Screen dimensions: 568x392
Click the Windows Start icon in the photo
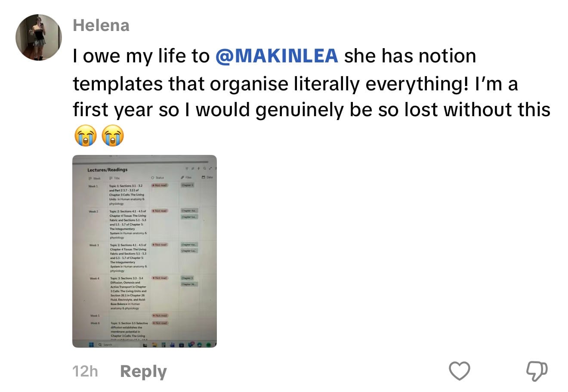(91, 345)
